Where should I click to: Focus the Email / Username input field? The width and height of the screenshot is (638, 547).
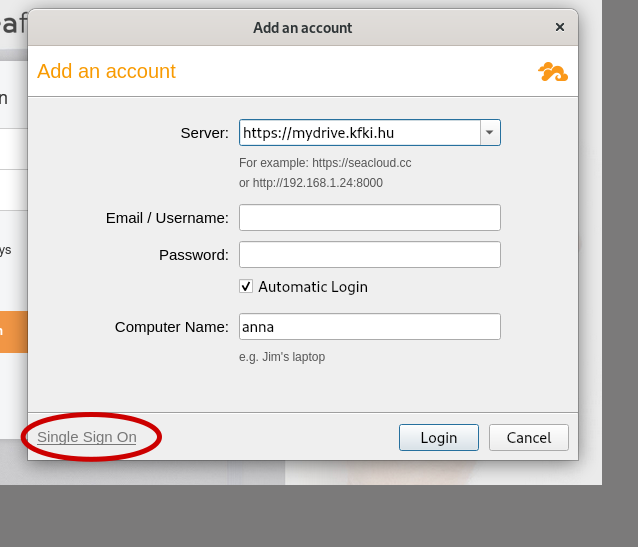(370, 218)
